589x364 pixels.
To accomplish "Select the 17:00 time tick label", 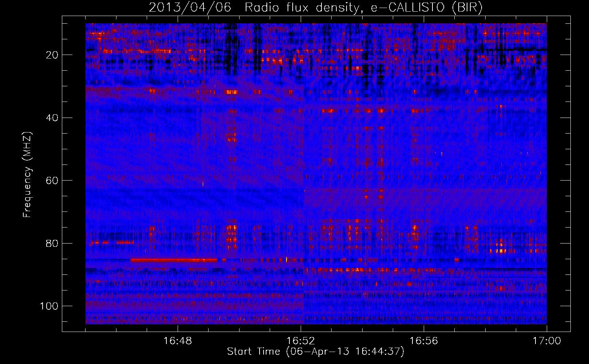I will click(547, 341).
